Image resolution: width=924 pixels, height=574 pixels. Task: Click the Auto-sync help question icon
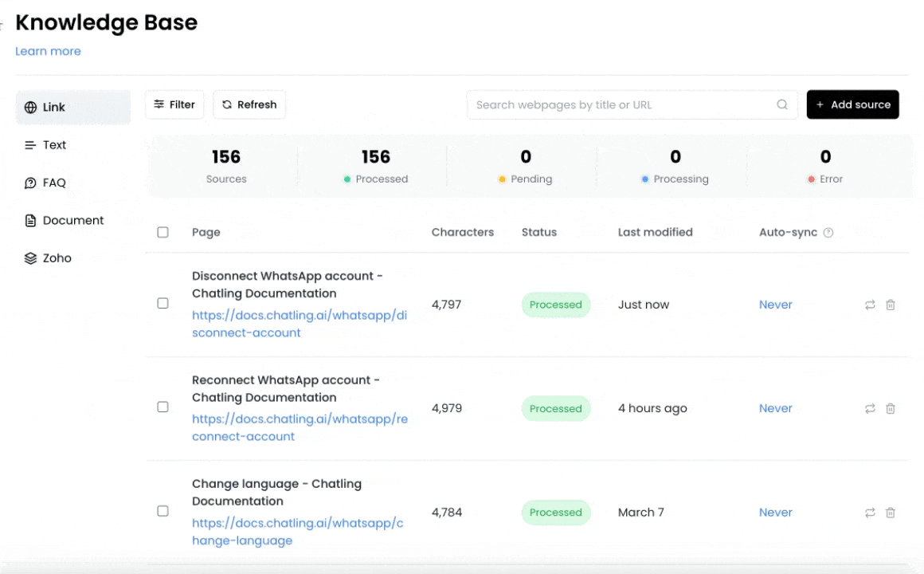828,233
